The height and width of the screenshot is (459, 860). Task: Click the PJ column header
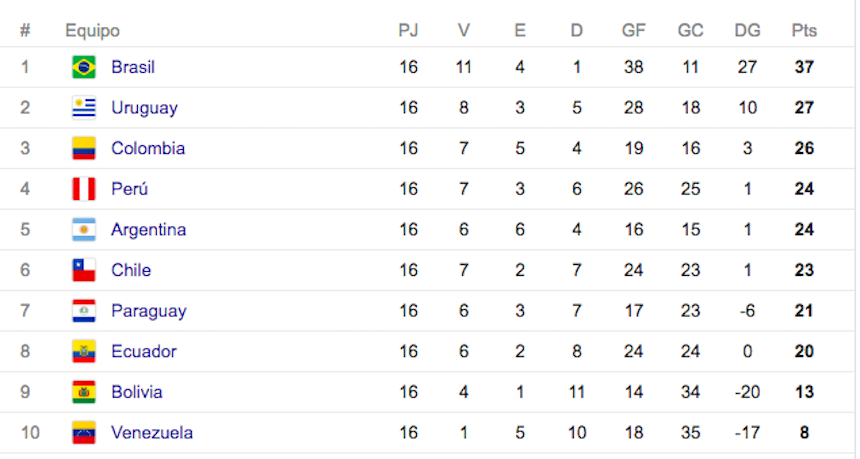pos(408,30)
